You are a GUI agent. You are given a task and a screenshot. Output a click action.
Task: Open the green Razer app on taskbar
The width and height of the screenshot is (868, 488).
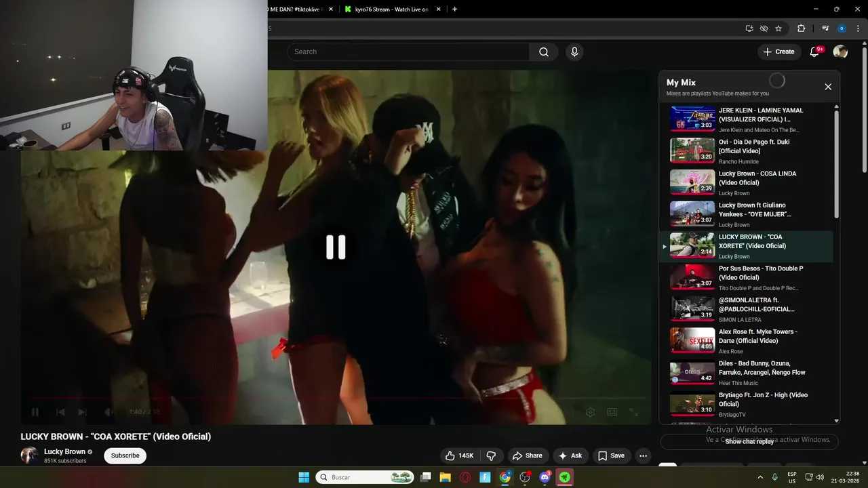(x=564, y=477)
